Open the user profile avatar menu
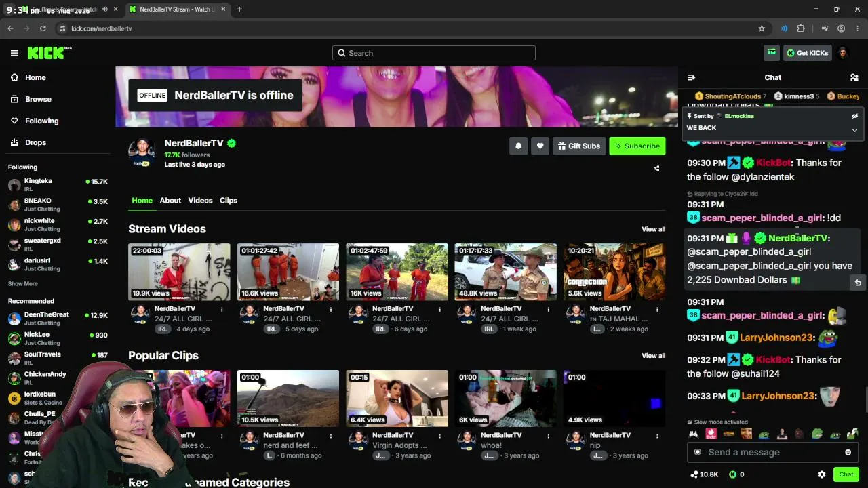Image resolution: width=868 pixels, height=488 pixels. (843, 53)
